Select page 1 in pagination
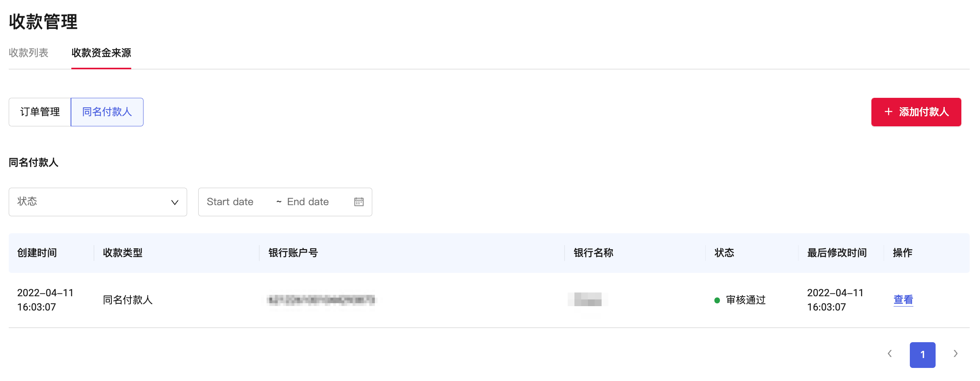980x381 pixels. (x=923, y=355)
